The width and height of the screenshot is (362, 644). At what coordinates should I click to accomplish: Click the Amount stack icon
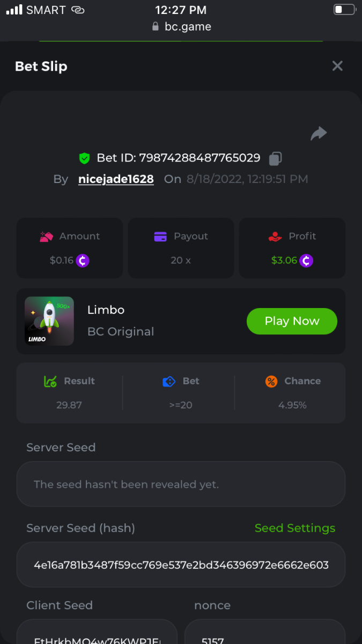coord(47,236)
